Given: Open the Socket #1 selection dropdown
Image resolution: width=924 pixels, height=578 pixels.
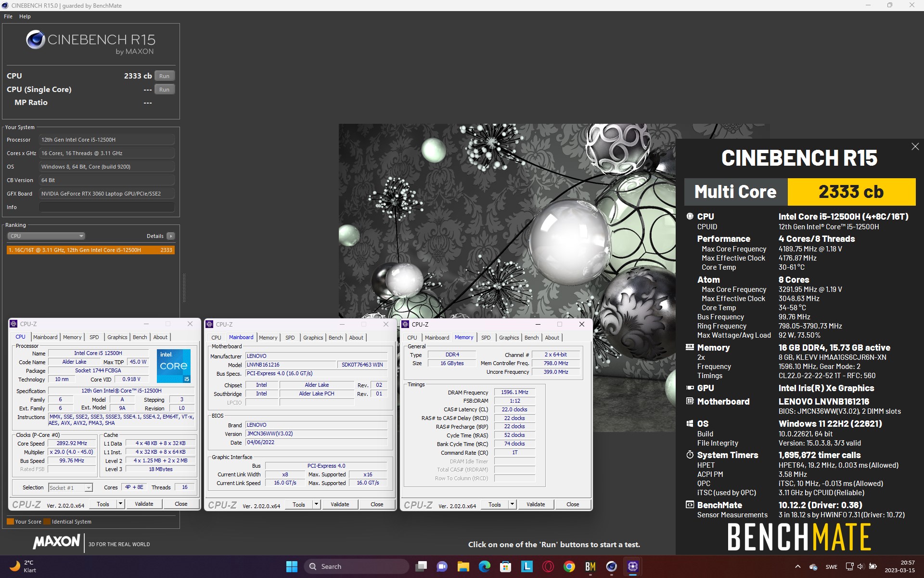Looking at the screenshot, I should tap(70, 488).
